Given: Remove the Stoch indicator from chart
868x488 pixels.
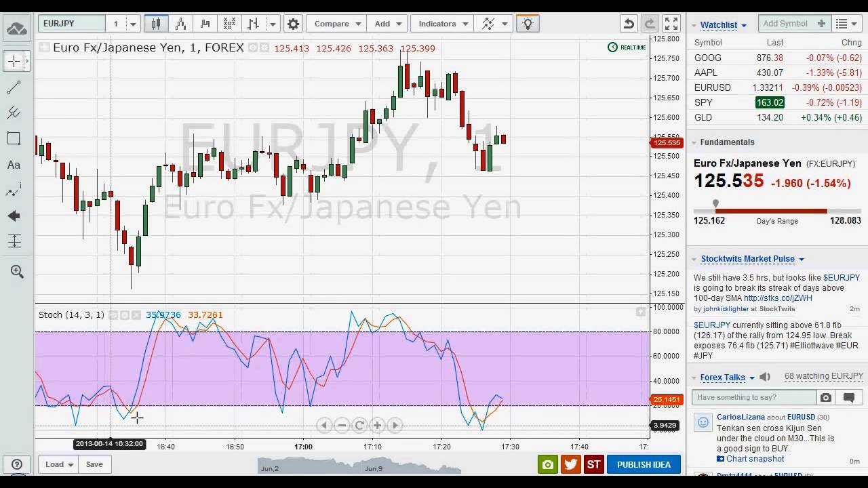Looking at the screenshot, I should tap(136, 315).
